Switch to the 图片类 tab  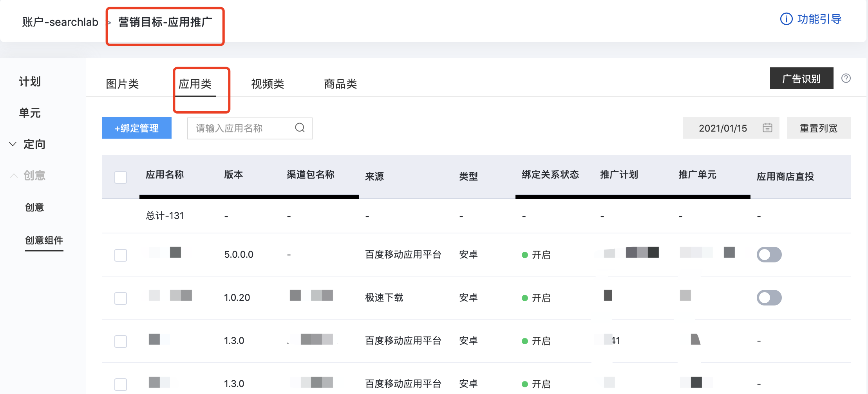(x=122, y=84)
